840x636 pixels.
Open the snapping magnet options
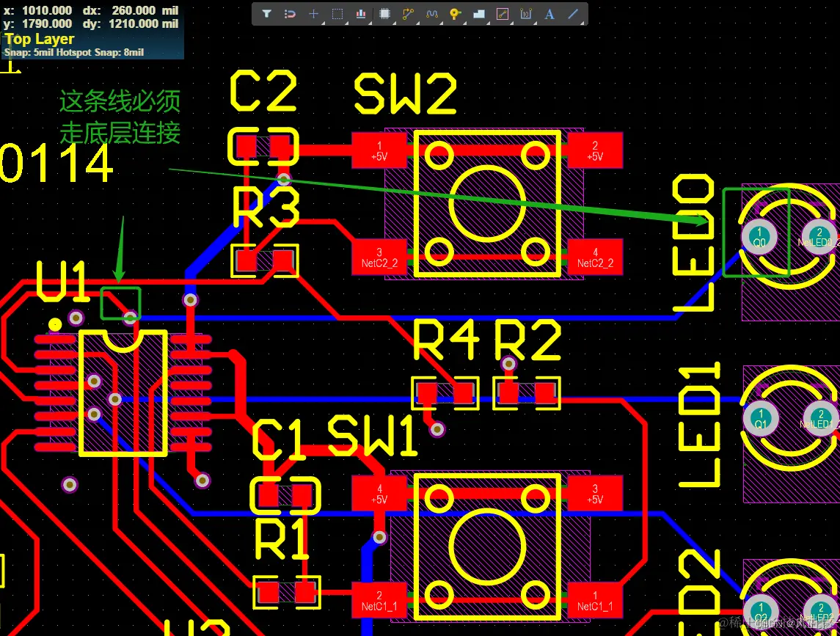[x=290, y=14]
